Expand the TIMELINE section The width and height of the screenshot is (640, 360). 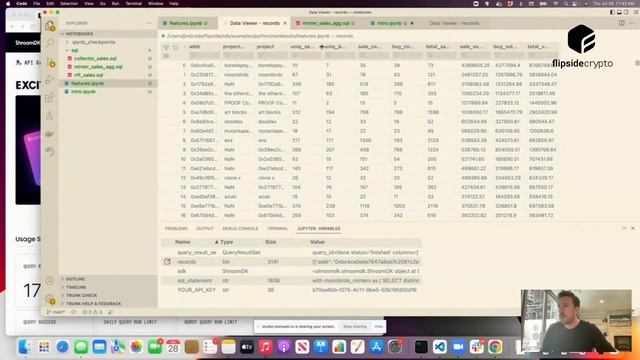(x=75, y=287)
